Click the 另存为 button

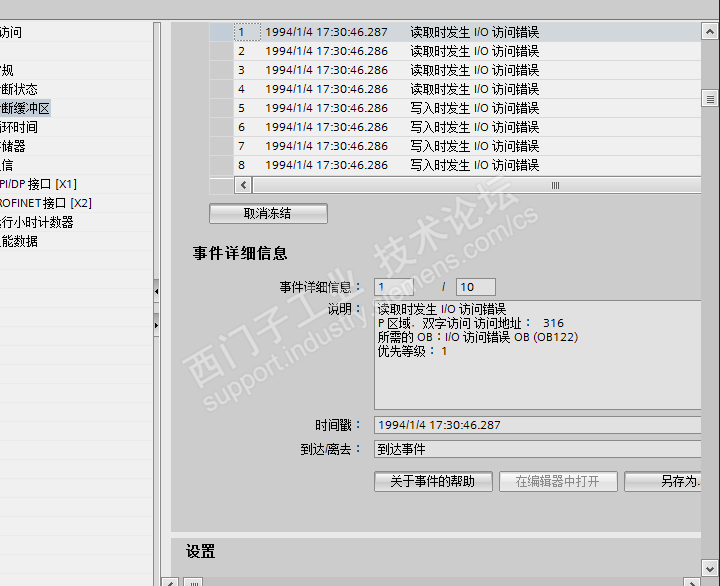[x=663, y=481]
